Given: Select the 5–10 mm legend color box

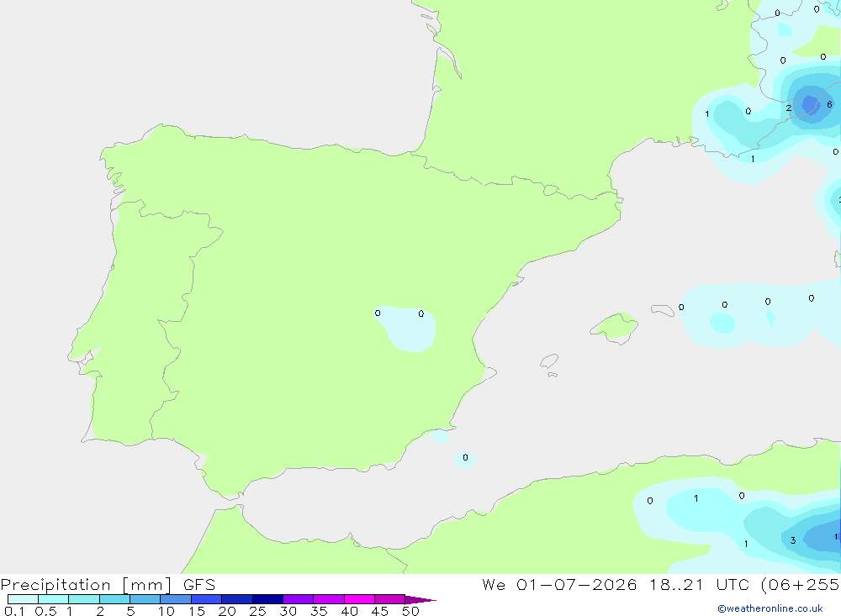Looking at the screenshot, I should click(145, 599).
